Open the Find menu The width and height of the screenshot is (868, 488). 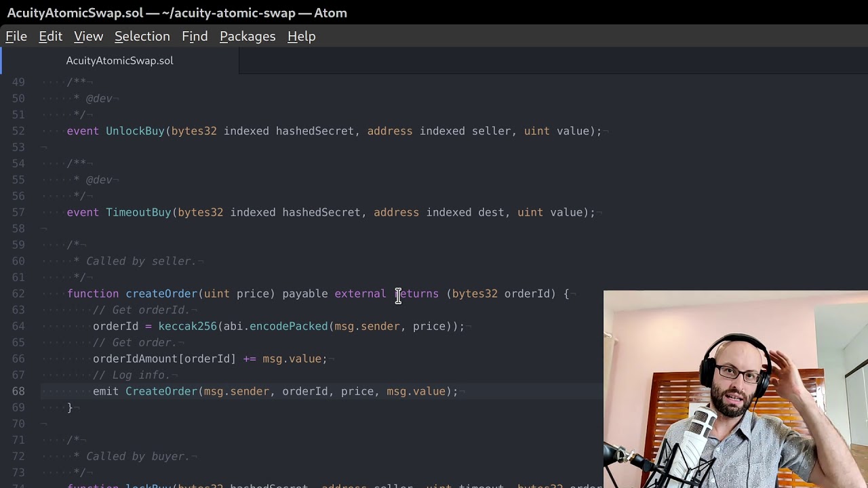(x=195, y=37)
